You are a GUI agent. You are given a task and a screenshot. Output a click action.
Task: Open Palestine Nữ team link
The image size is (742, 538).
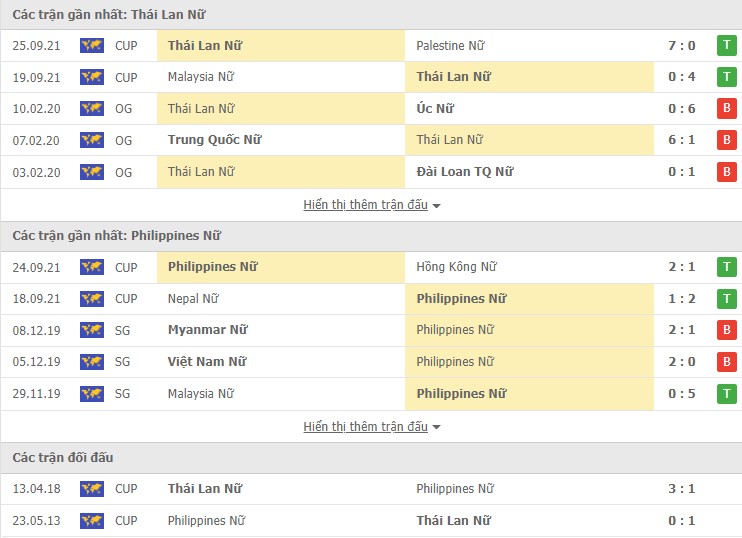pos(450,45)
